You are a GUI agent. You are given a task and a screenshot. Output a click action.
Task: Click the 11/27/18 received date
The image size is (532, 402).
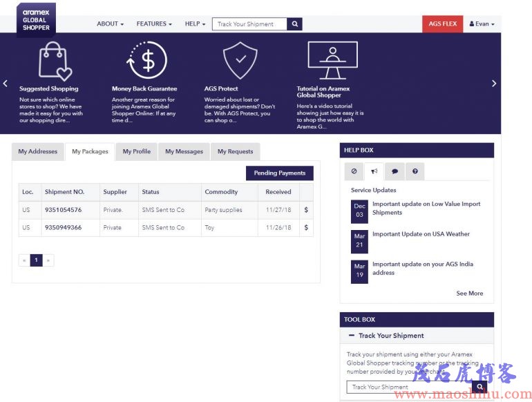(278, 210)
